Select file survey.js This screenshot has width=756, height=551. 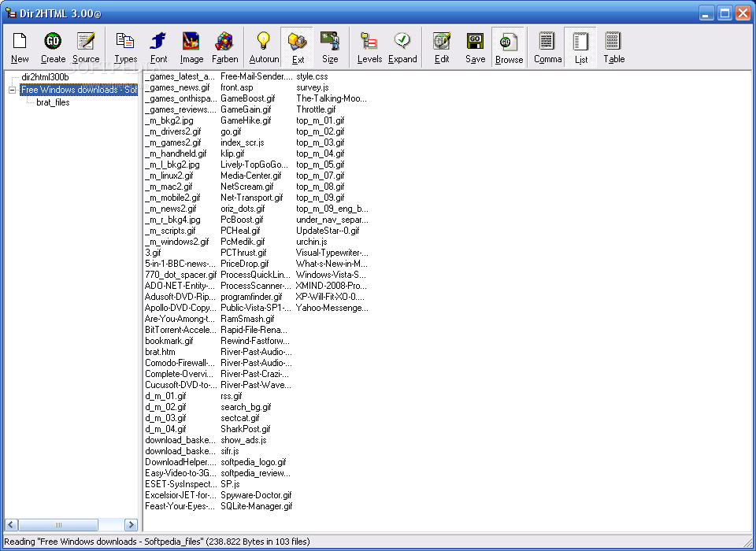[313, 87]
